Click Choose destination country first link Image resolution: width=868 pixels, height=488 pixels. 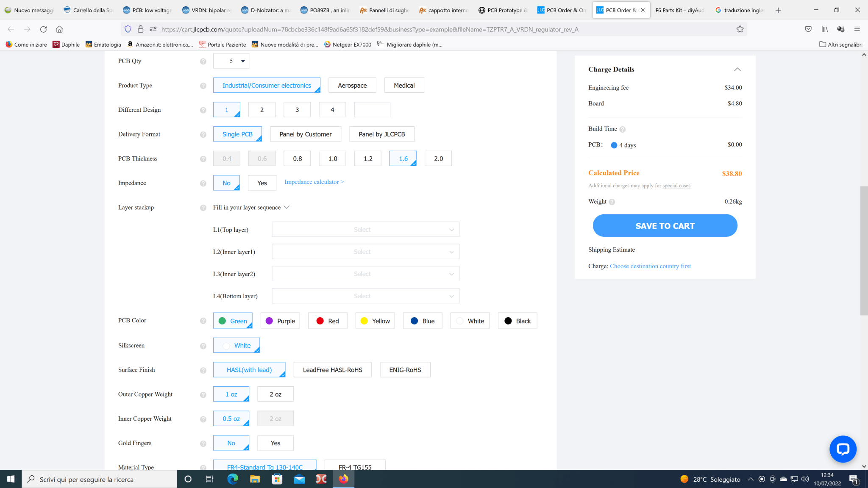click(x=650, y=266)
